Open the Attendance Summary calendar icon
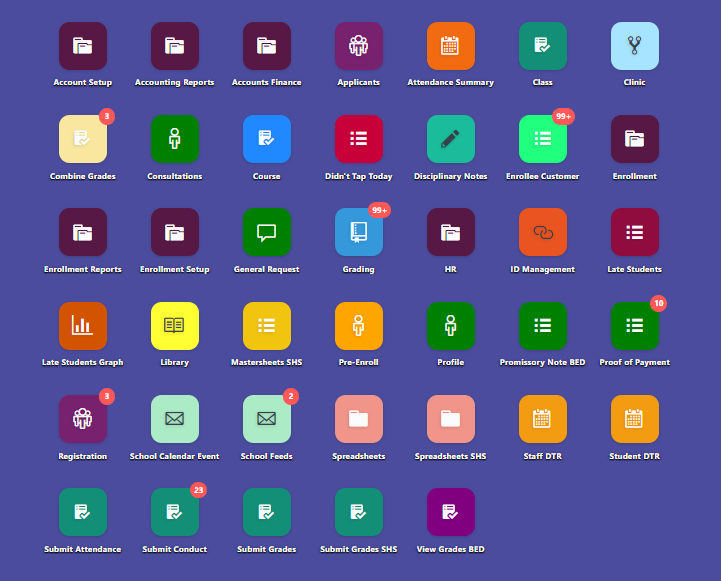This screenshot has height=581, width=721. coord(451,46)
